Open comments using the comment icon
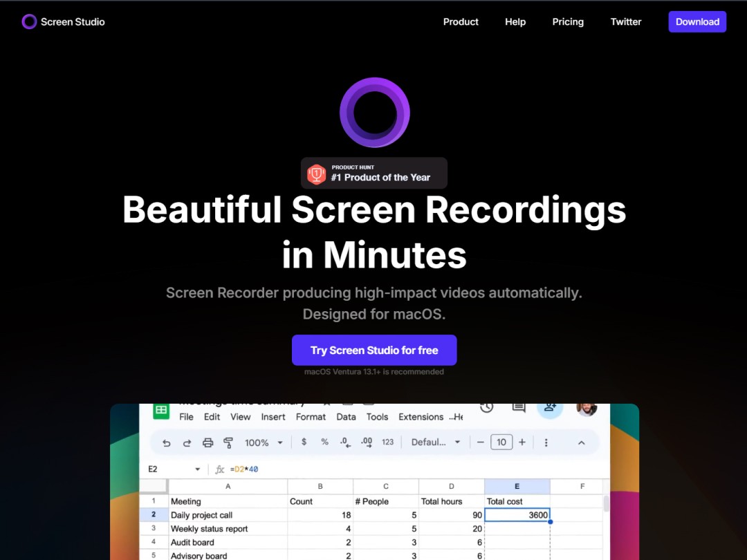The height and width of the screenshot is (560, 747). point(519,408)
